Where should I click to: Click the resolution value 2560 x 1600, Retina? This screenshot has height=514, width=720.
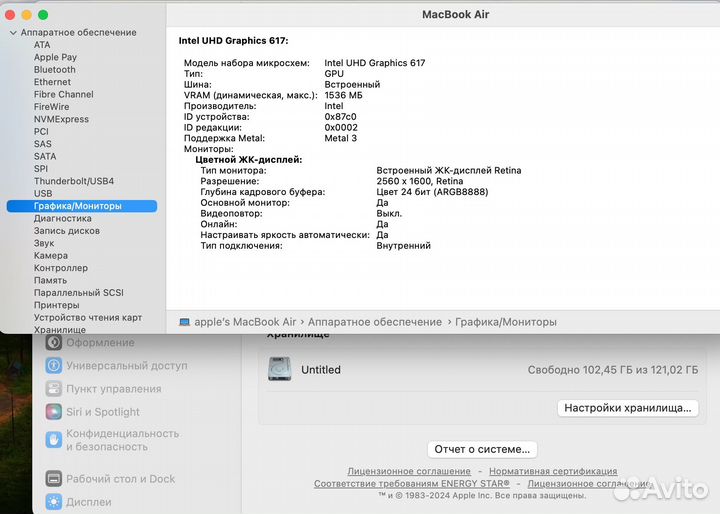coord(420,181)
